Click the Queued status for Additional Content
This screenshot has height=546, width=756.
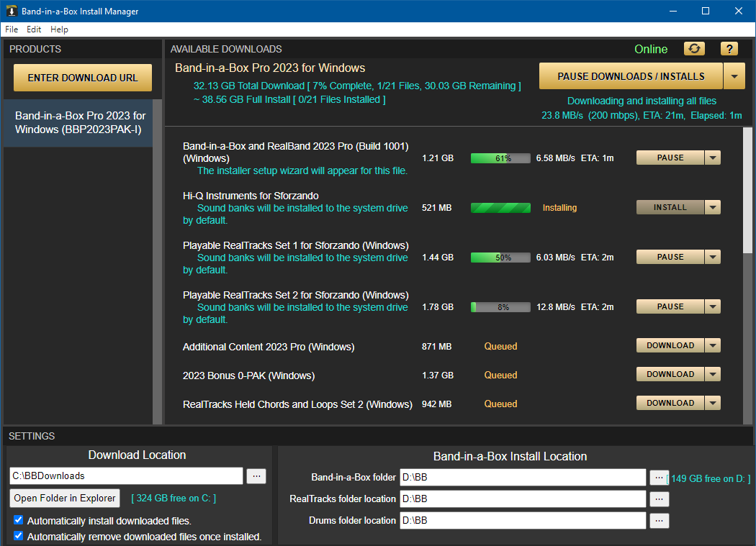[x=500, y=346]
